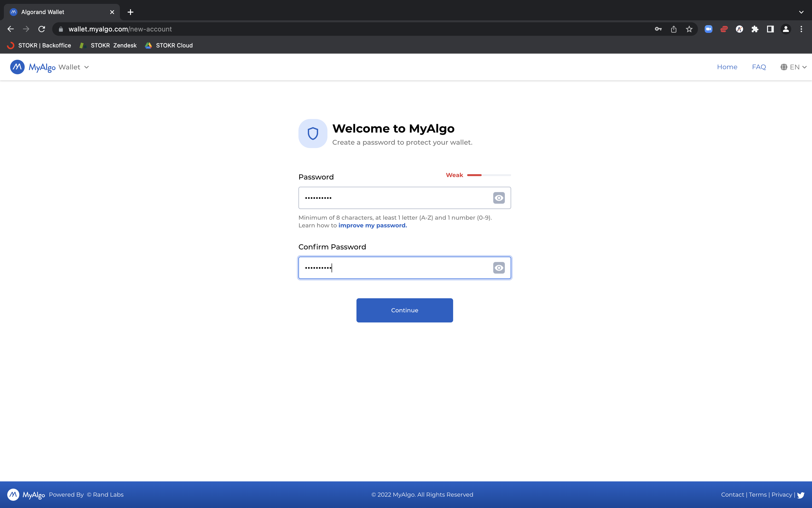Screen dimensions: 812x508
Task: Click the shield icon beside Welcome heading
Action: pyautogui.click(x=313, y=133)
